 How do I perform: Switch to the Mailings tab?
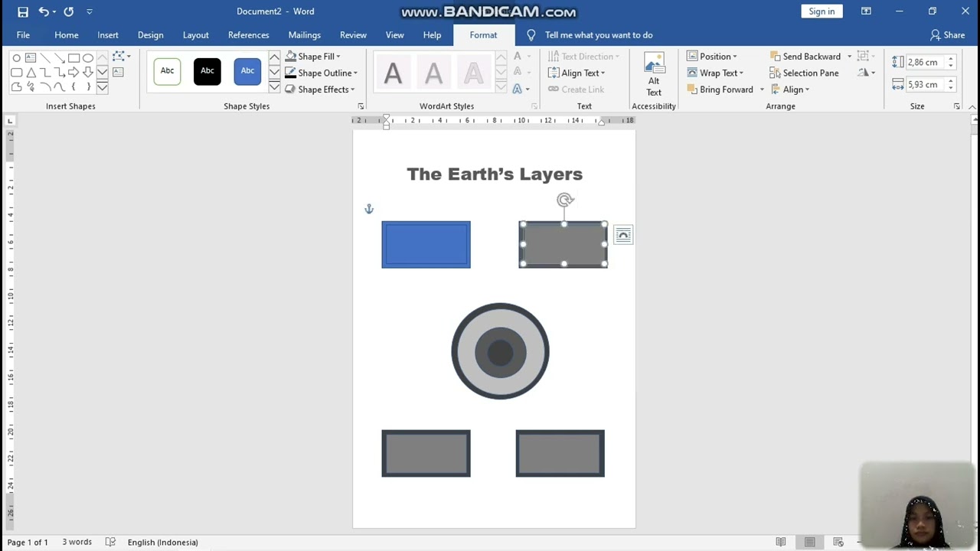(x=305, y=35)
